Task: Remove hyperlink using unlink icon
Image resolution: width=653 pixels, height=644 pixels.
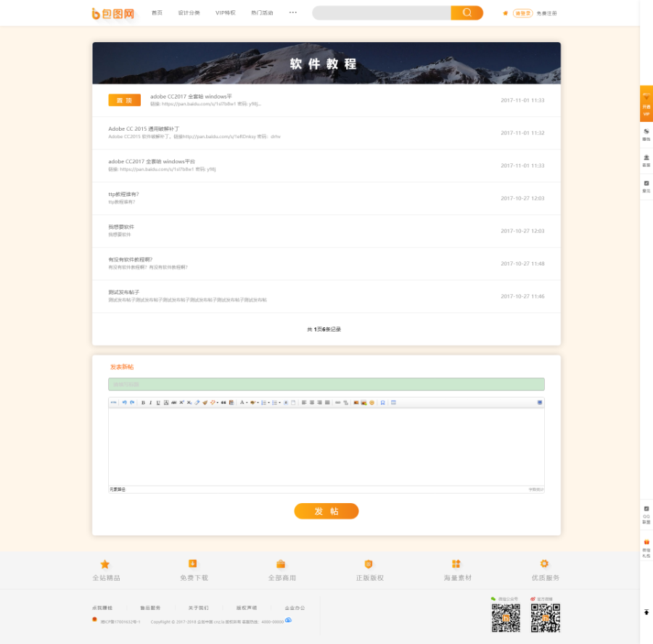Action: click(x=345, y=403)
